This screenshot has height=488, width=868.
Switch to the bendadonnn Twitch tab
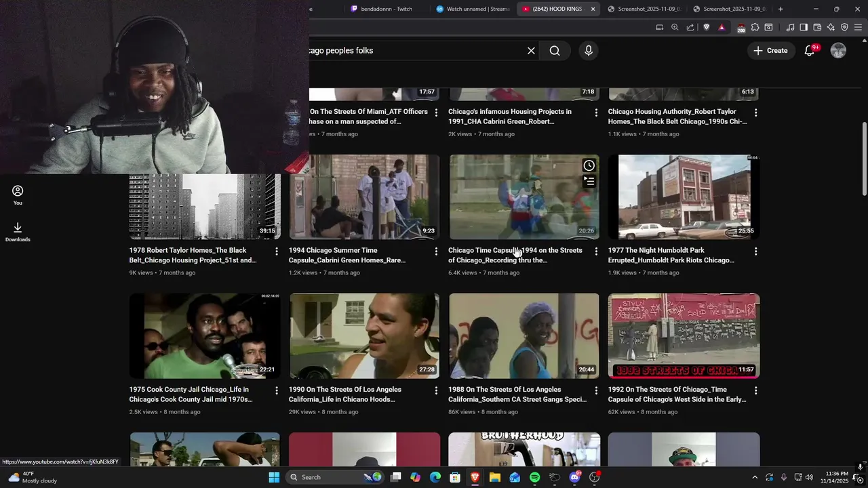pos(386,9)
